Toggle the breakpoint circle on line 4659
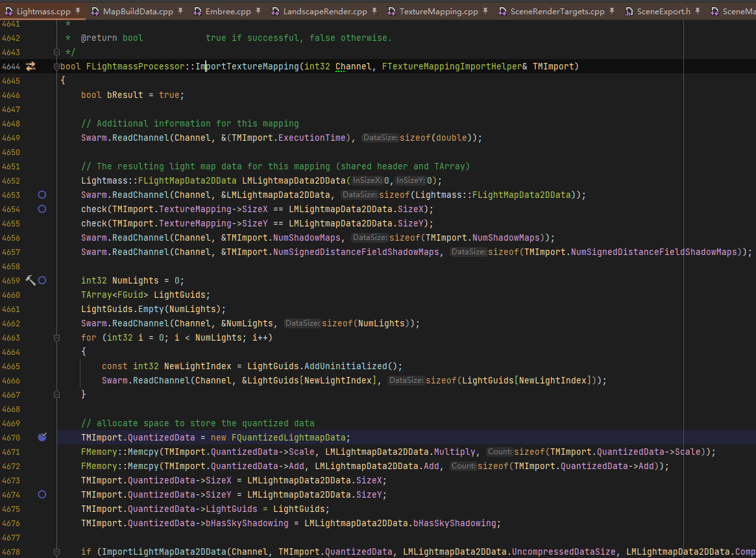 tap(42, 280)
